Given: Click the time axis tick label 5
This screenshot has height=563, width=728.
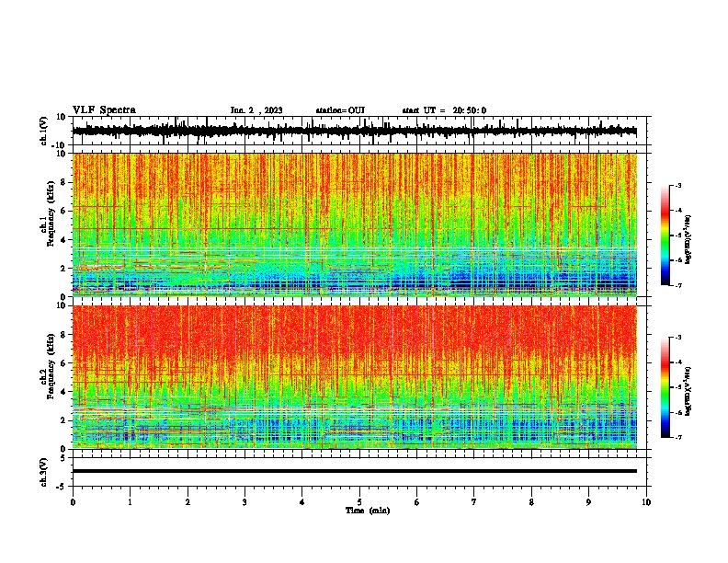Looking at the screenshot, I should coord(359,502).
